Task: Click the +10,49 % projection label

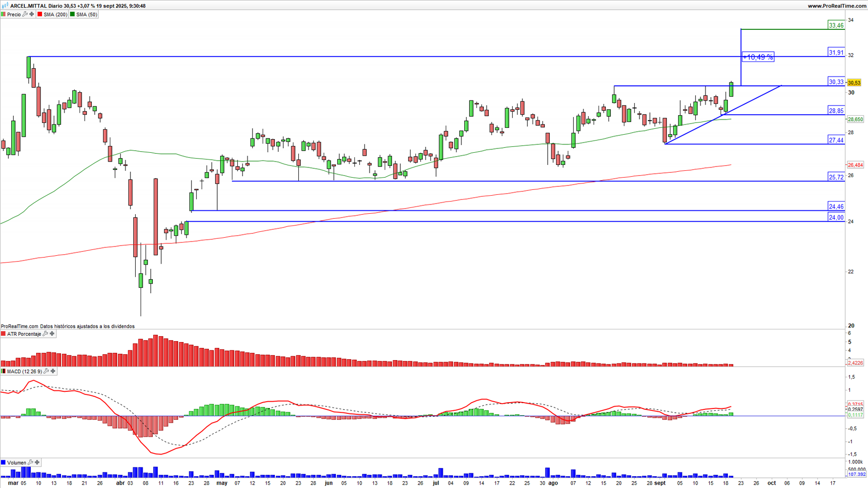Action: click(x=758, y=57)
